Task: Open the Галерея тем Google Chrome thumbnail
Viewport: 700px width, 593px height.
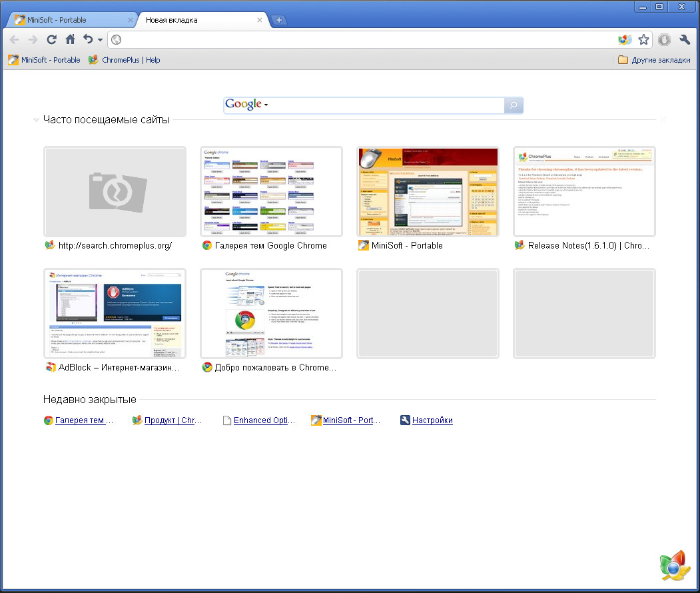Action: (272, 192)
